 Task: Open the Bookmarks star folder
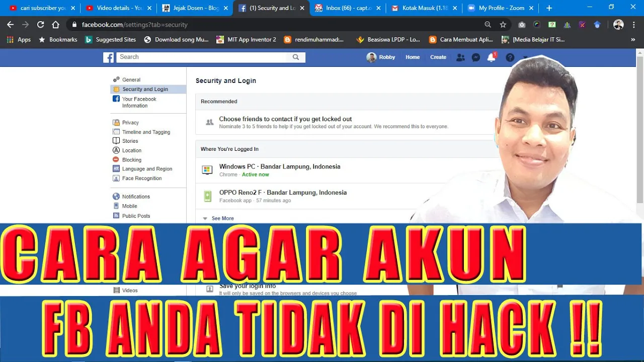point(58,39)
